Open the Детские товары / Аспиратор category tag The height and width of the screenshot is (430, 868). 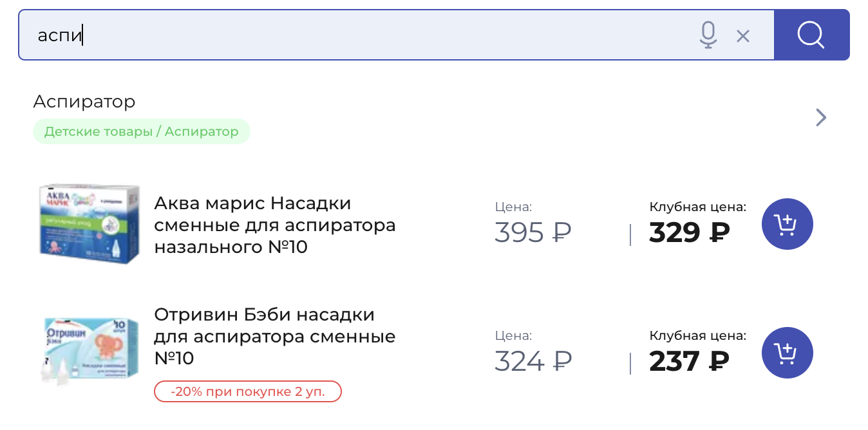(142, 131)
